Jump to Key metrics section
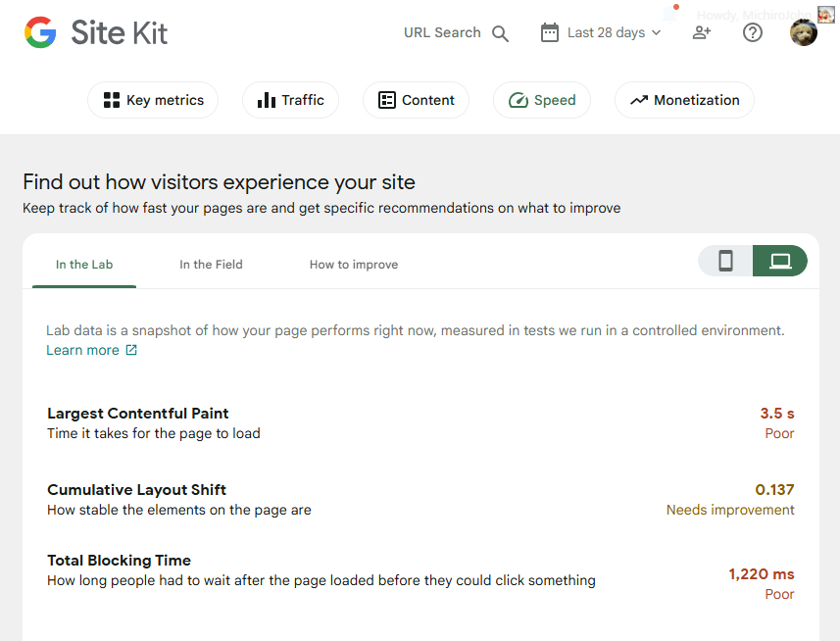Viewport: 840px width, 641px height. 153,100
